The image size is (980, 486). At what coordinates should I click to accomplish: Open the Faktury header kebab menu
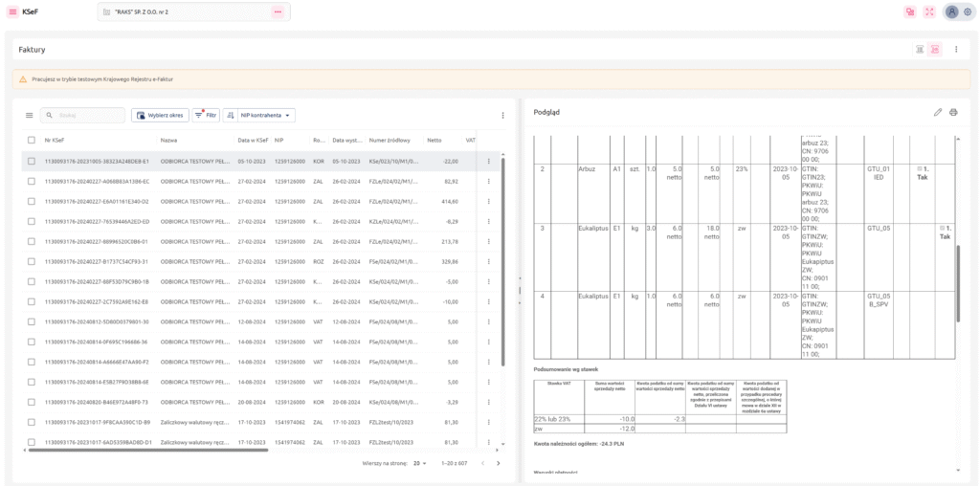tap(955, 49)
